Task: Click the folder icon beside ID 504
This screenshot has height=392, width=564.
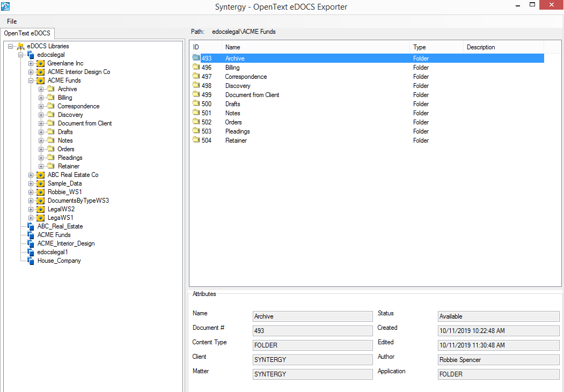Action: coord(196,140)
